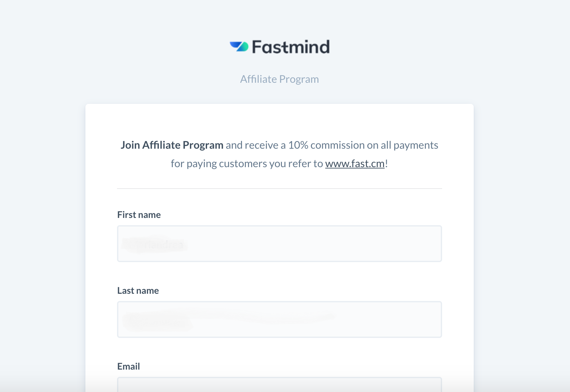Focus the First name input field

(279, 244)
